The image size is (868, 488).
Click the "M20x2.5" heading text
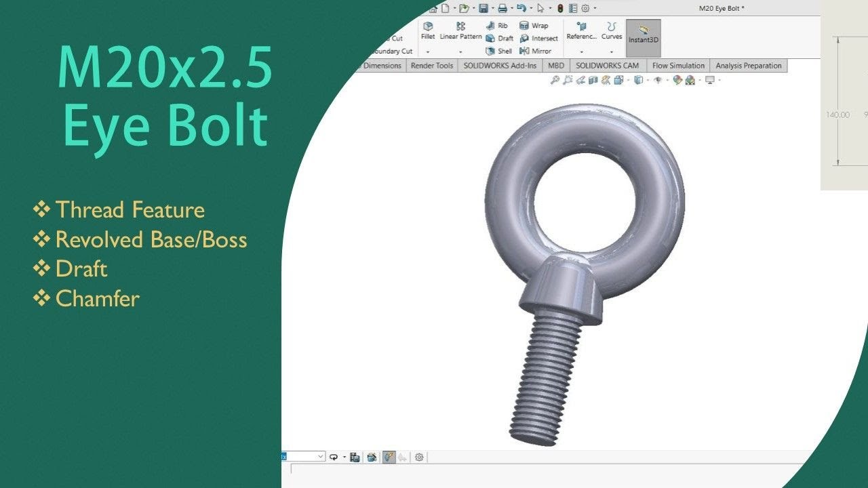[165, 68]
